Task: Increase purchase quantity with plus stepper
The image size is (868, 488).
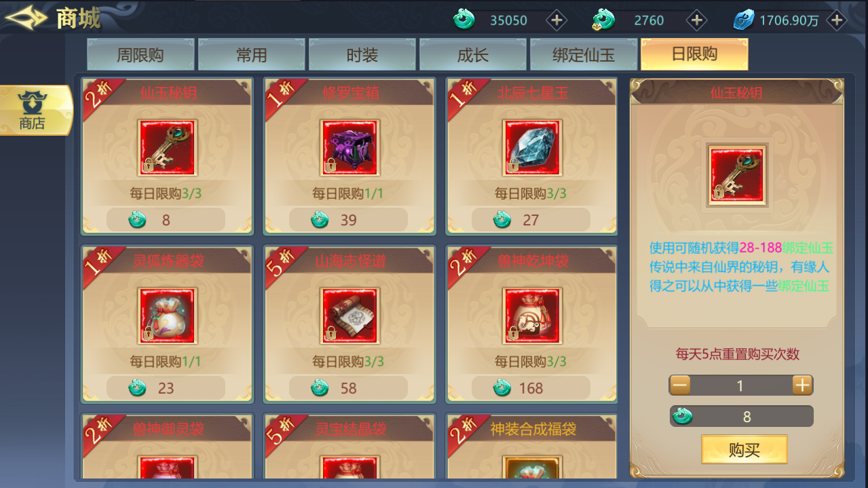Action: tap(802, 386)
